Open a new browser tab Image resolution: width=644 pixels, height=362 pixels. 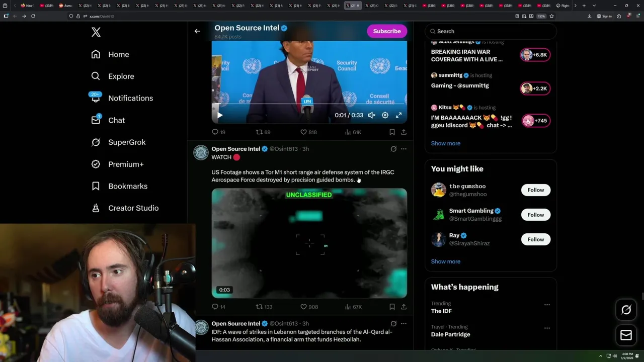[584, 6]
